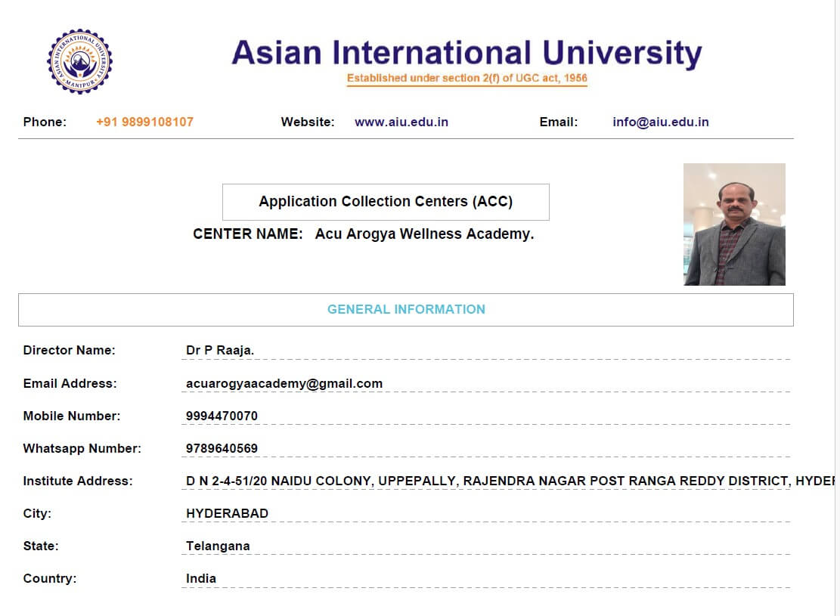840x616 pixels.
Task: Click the info@aiu.edu.in email link
Action: coord(660,122)
